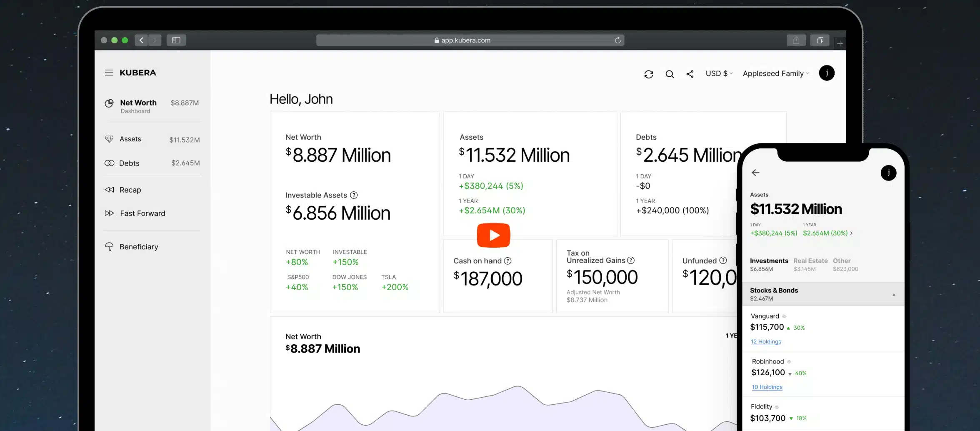Collapse the Stocks & Bonds section
Screen dimensions: 980x431
point(893,294)
